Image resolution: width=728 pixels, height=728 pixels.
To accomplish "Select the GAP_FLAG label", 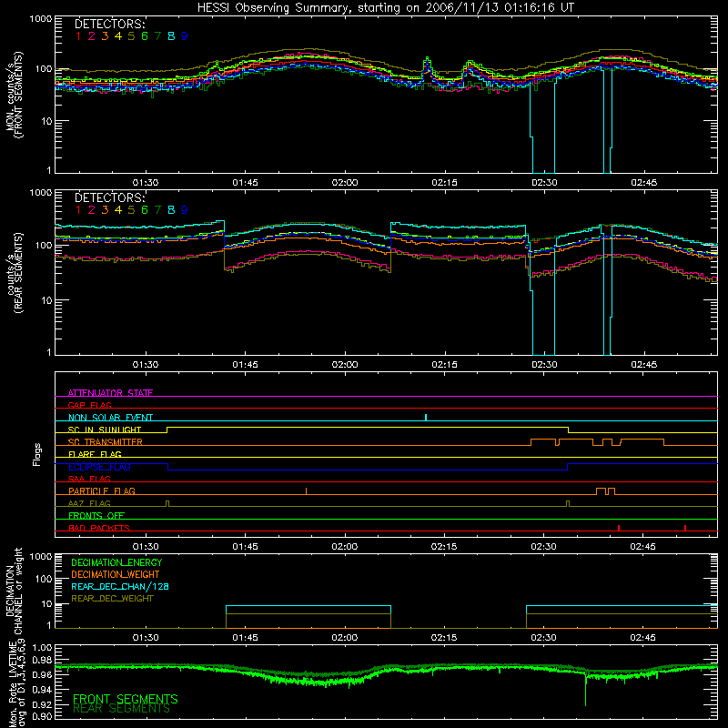I will [x=89, y=405].
